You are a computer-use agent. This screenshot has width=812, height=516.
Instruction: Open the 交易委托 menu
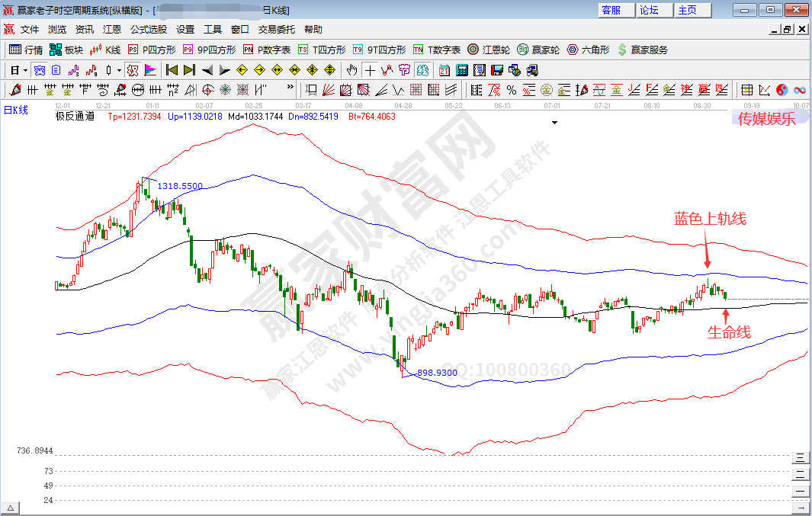point(276,30)
